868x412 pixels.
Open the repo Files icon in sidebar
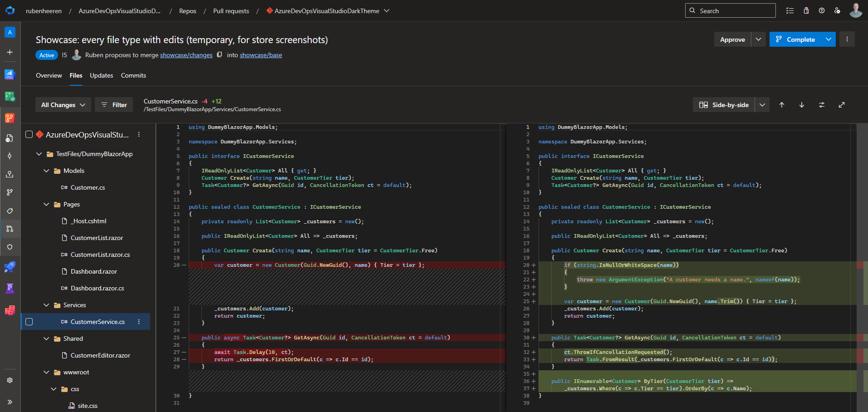[x=10, y=138]
